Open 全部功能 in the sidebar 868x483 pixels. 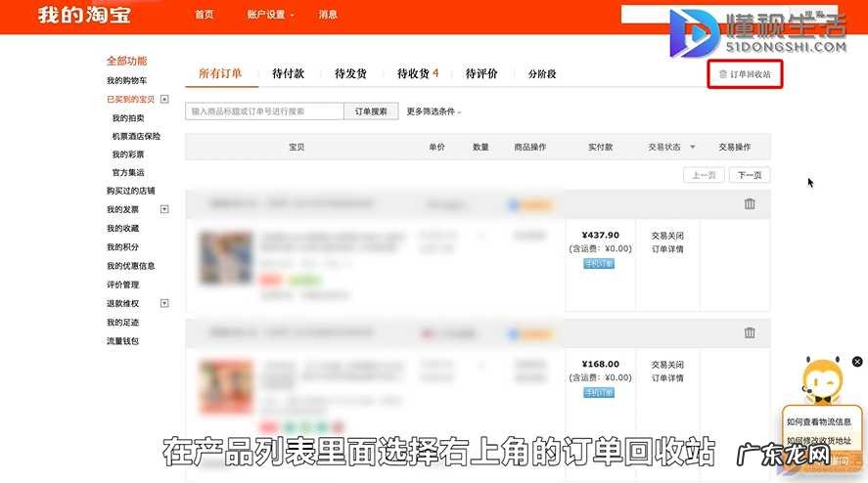(127, 61)
